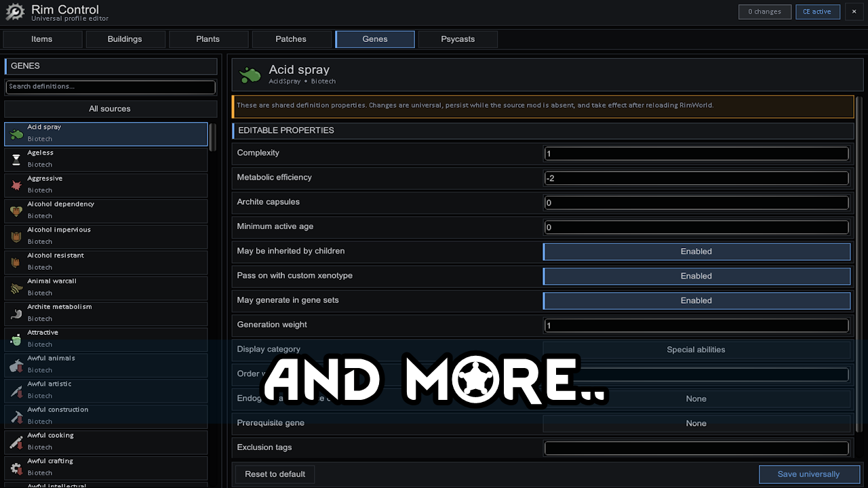The image size is (868, 488).
Task: Select the Ageless gene row
Action: coord(106,159)
